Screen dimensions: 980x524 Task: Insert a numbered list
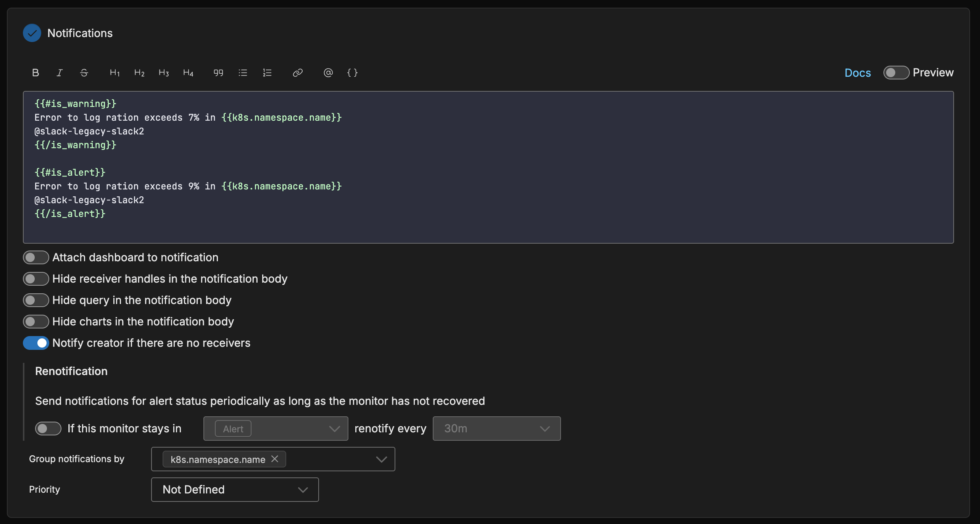click(x=267, y=73)
